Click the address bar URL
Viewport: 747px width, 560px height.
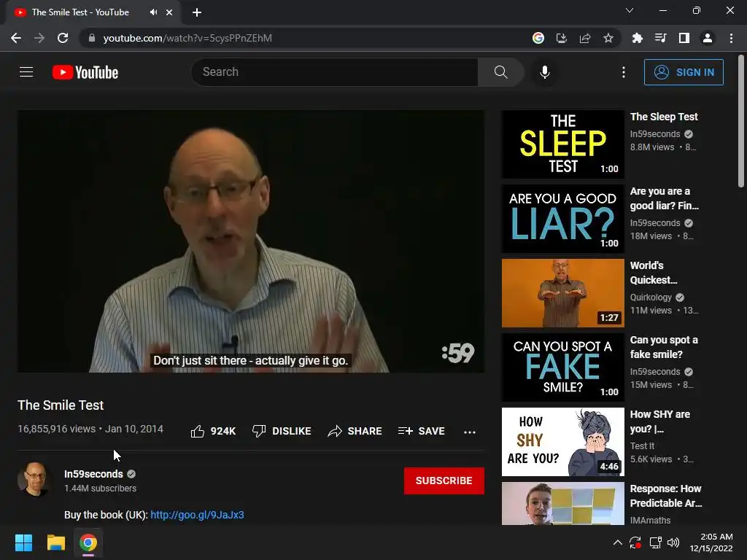pos(187,38)
